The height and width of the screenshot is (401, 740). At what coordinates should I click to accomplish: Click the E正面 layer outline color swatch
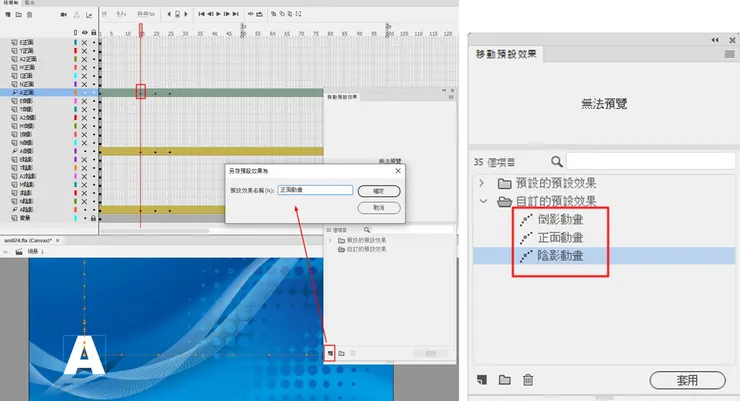(76, 42)
